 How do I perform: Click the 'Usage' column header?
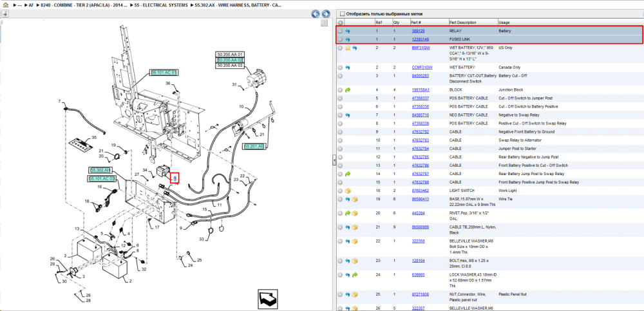[504, 22]
